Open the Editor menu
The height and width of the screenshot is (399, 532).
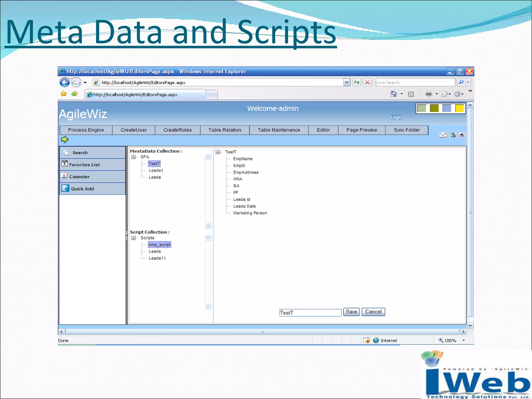(x=323, y=130)
